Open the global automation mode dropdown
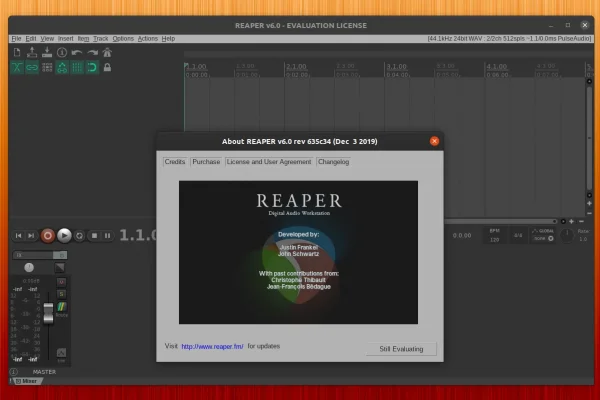This screenshot has width=600, height=400. click(x=543, y=234)
